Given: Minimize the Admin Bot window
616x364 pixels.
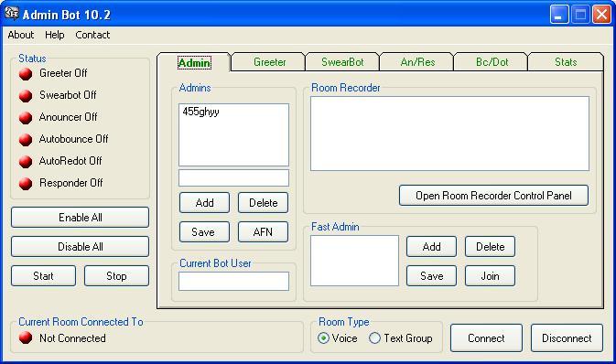Looking at the screenshot, I should pos(559,15).
